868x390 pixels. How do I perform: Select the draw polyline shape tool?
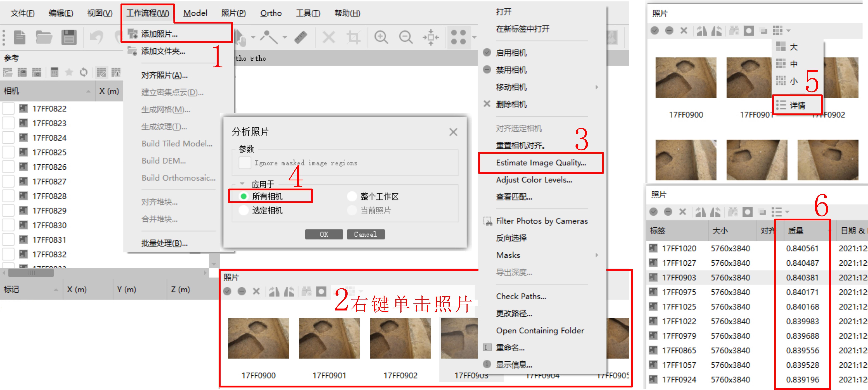pos(269,37)
